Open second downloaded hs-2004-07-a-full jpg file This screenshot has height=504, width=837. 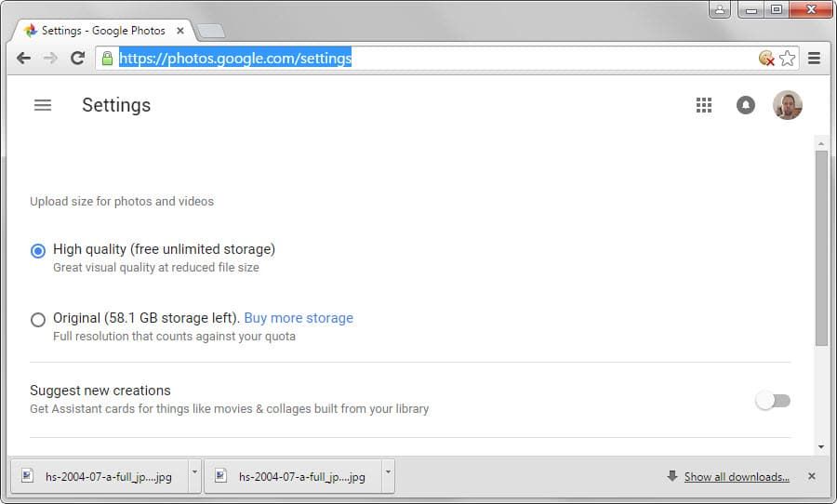click(x=294, y=476)
